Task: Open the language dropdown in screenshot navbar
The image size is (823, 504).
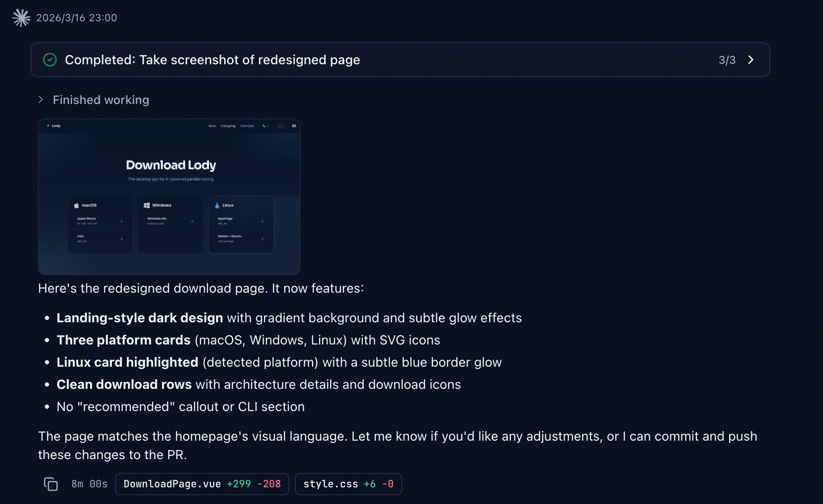Action: coord(265,126)
